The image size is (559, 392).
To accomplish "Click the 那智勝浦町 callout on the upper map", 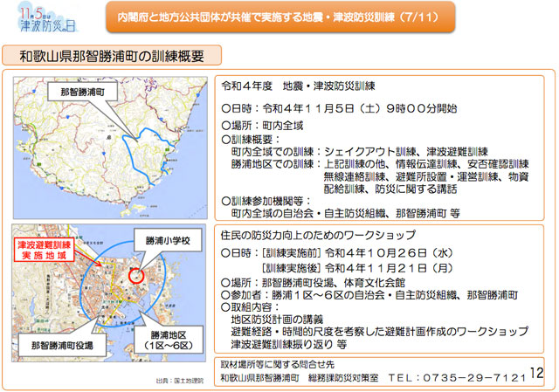I will [82, 92].
